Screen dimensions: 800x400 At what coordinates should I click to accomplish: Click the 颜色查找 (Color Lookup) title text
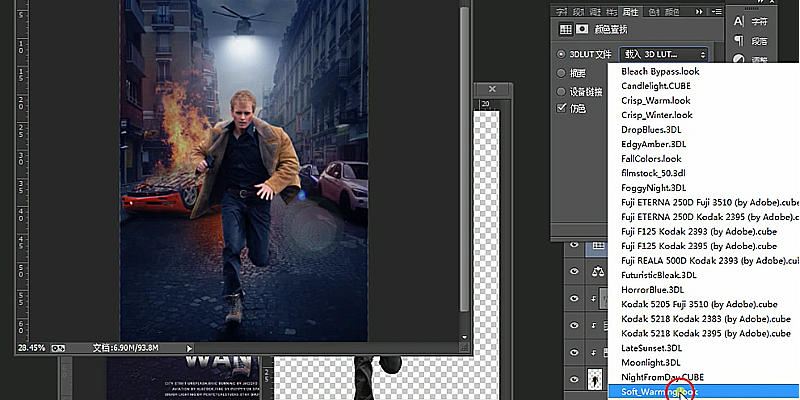(x=611, y=30)
